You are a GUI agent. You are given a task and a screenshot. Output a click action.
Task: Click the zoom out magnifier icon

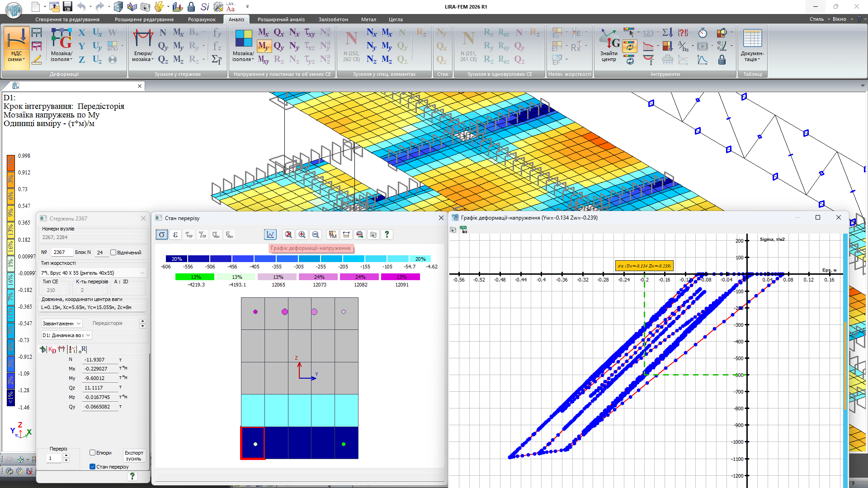[x=316, y=235]
